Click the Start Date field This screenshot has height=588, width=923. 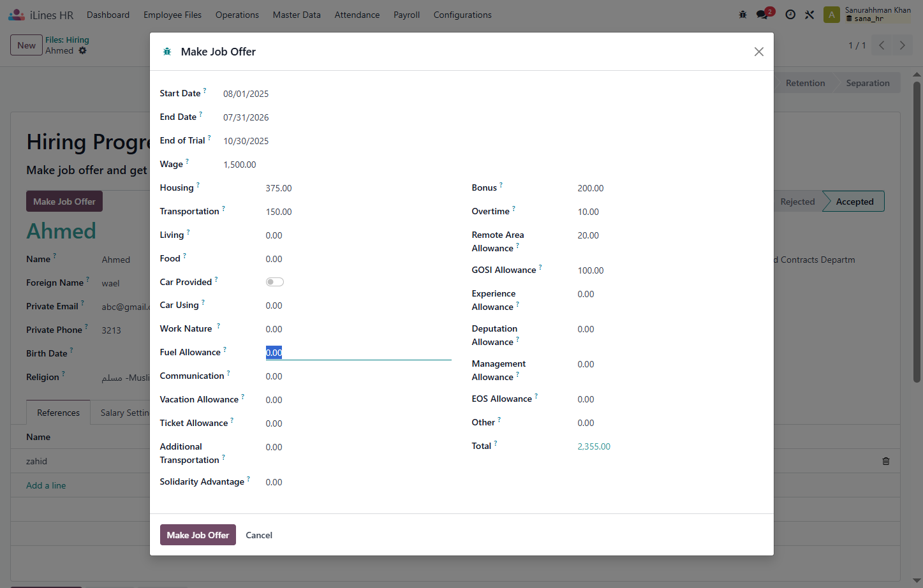tap(246, 94)
